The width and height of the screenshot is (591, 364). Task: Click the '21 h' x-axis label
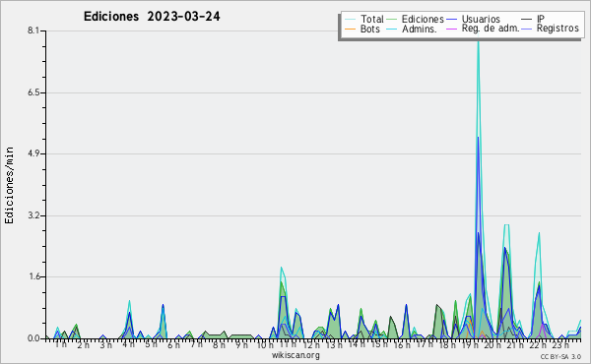515,344
